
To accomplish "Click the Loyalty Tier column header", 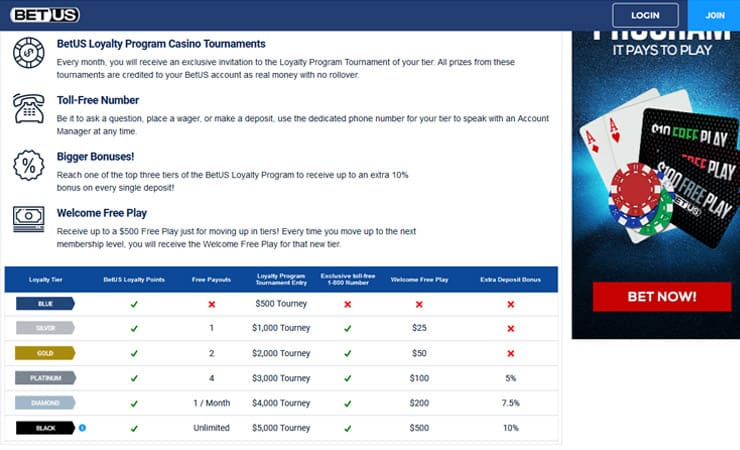I will 45,280.
